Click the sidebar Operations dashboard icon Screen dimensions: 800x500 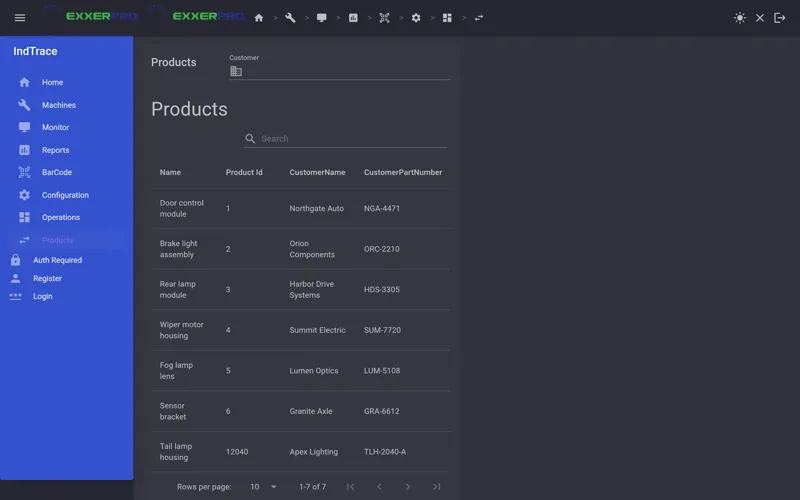point(24,217)
